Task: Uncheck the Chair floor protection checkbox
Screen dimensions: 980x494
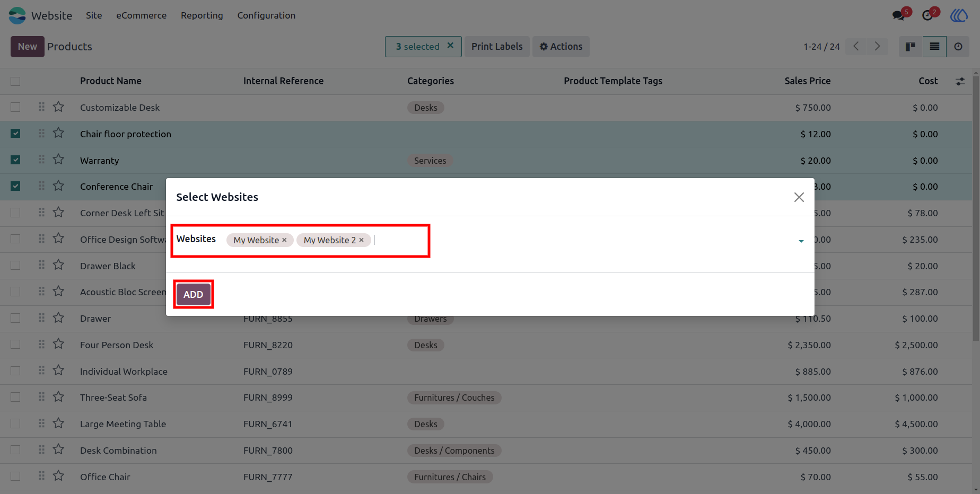Action: [x=15, y=134]
